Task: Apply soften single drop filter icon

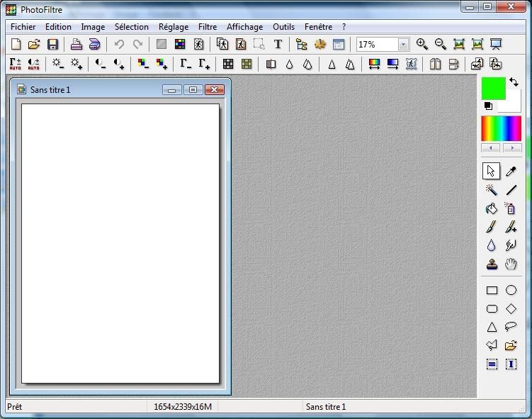Action: click(289, 64)
